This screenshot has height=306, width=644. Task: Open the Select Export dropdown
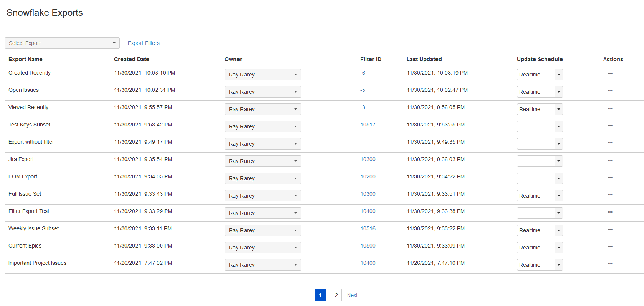tap(62, 43)
